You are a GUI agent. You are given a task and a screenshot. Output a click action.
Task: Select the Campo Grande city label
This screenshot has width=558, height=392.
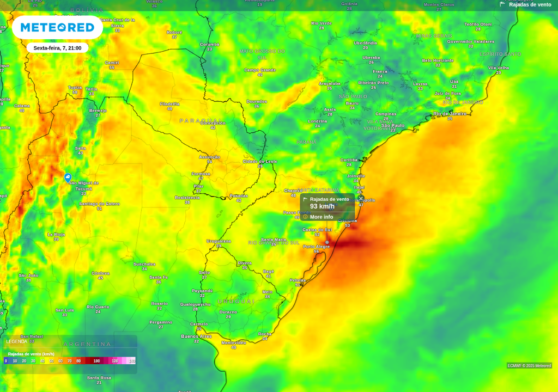click(260, 70)
